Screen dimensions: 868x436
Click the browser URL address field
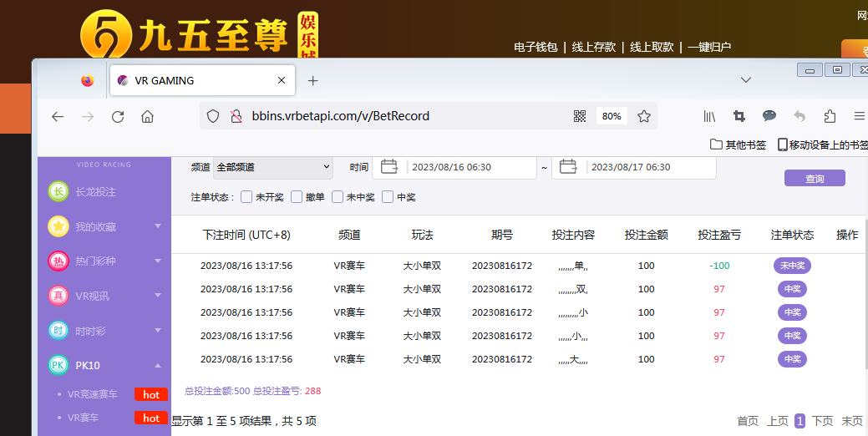point(401,116)
